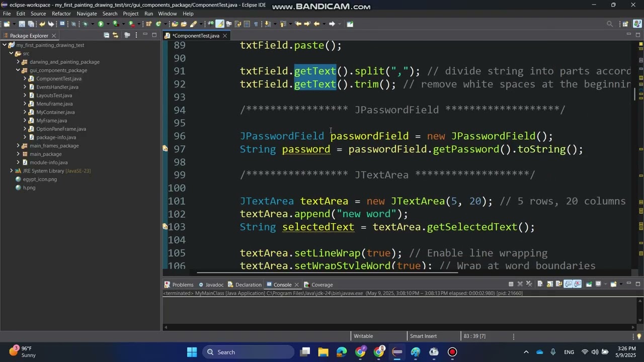Click the warning marker on line 97
The width and height of the screenshot is (644, 362).
[x=165, y=149]
